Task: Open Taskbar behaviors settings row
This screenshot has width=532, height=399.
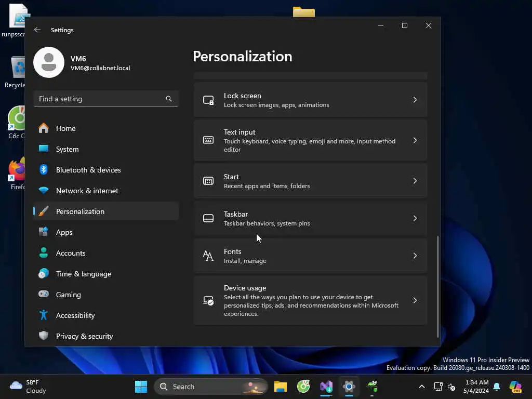Action: tap(311, 218)
